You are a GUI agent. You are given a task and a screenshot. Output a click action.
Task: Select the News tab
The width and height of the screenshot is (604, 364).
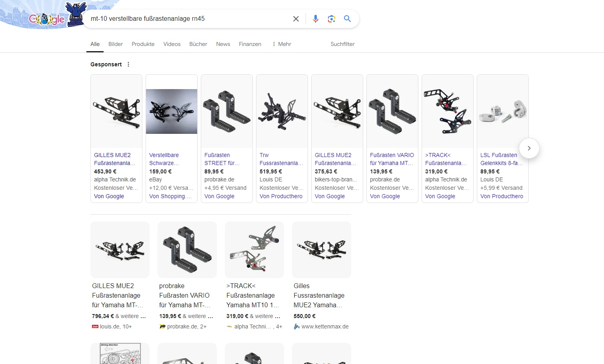[223, 44]
